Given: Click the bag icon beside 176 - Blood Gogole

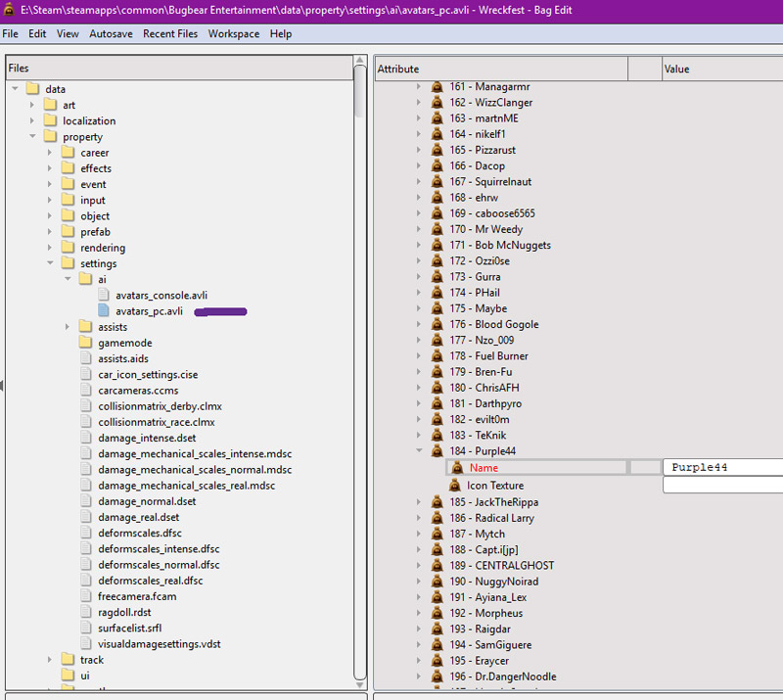Looking at the screenshot, I should point(437,324).
